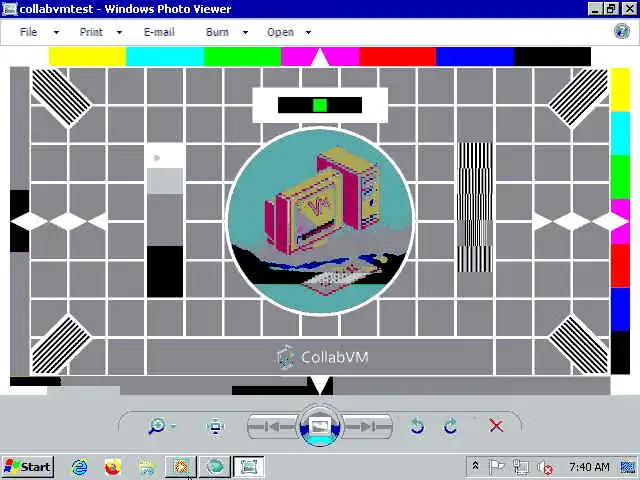Restore down the Photo Viewer window
Viewport: 640px width, 480px height.
click(611, 9)
